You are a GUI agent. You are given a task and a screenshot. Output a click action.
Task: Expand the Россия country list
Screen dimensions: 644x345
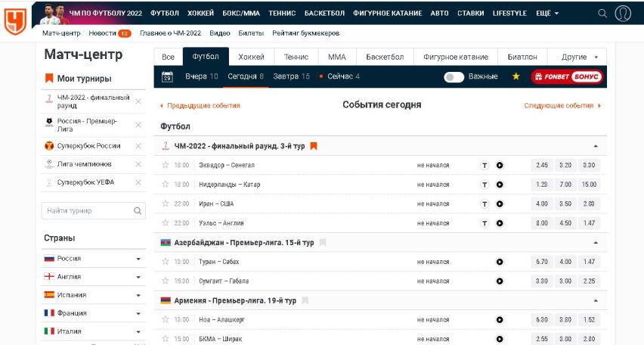click(138, 259)
